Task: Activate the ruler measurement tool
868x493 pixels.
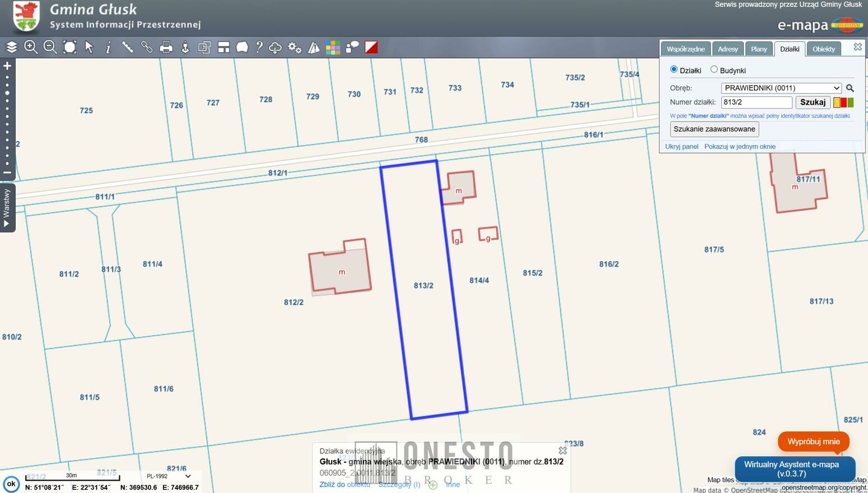Action: pos(128,48)
